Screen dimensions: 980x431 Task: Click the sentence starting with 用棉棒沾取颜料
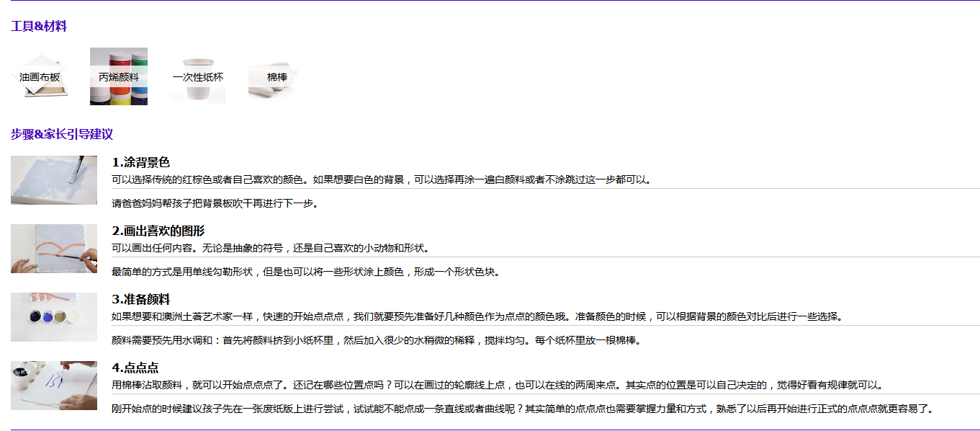497,385
